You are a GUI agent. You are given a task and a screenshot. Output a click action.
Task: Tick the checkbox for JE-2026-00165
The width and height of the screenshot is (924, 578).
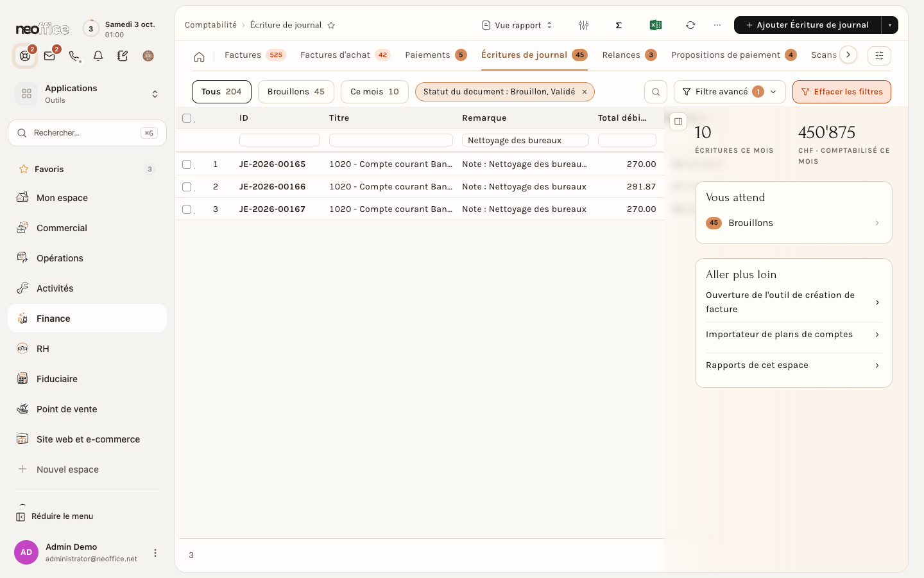(x=187, y=164)
